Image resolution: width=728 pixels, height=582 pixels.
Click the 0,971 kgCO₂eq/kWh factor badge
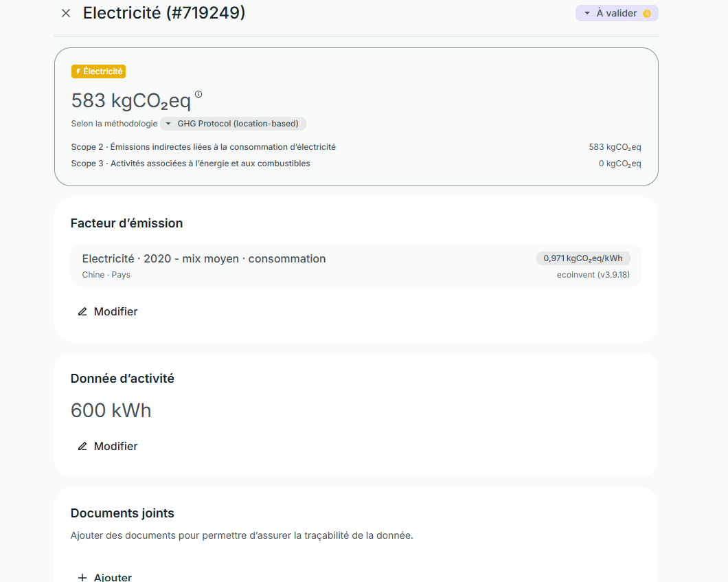coord(583,258)
